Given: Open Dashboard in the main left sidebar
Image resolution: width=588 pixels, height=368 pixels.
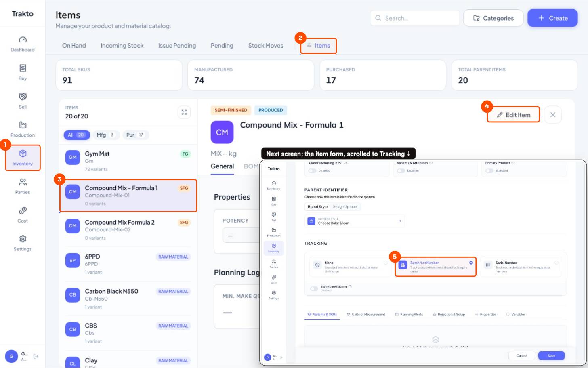Looking at the screenshot, I should 23,44.
